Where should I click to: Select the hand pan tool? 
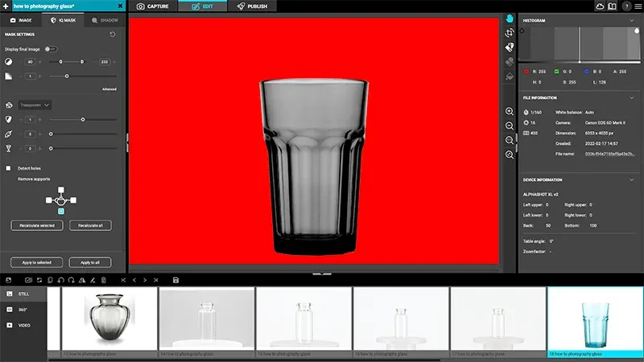tap(510, 19)
